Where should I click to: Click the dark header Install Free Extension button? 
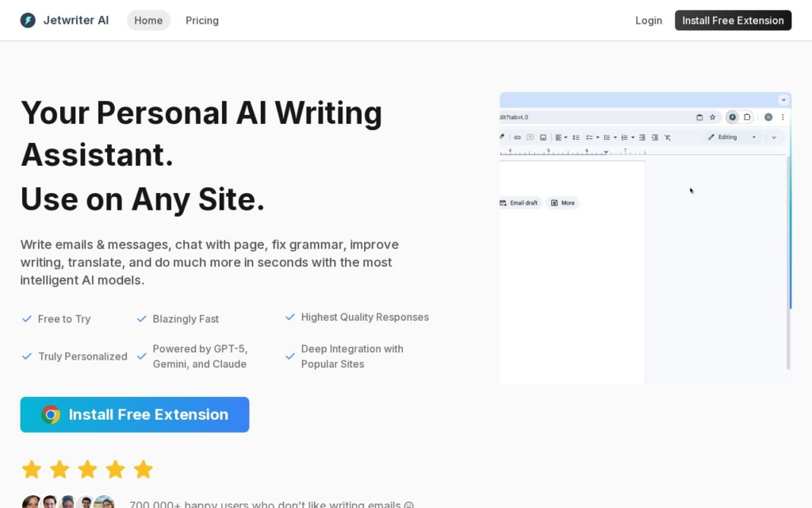(x=733, y=20)
